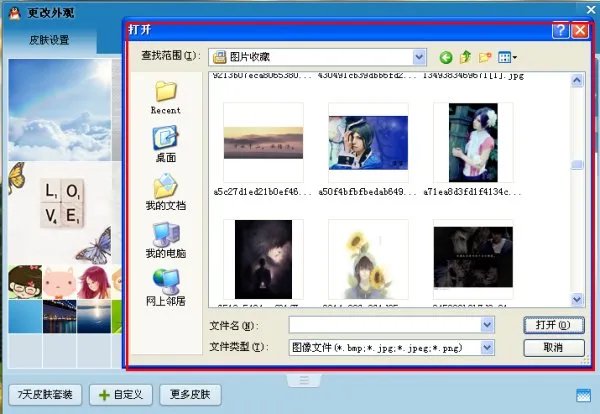The width and height of the screenshot is (600, 414).
Task: Click the 打开(O) button
Action: 554,325
